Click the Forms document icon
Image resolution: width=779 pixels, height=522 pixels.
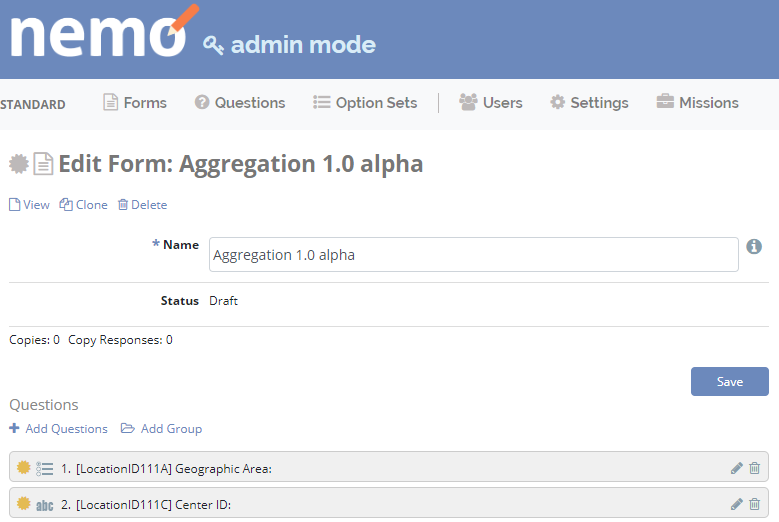point(110,102)
